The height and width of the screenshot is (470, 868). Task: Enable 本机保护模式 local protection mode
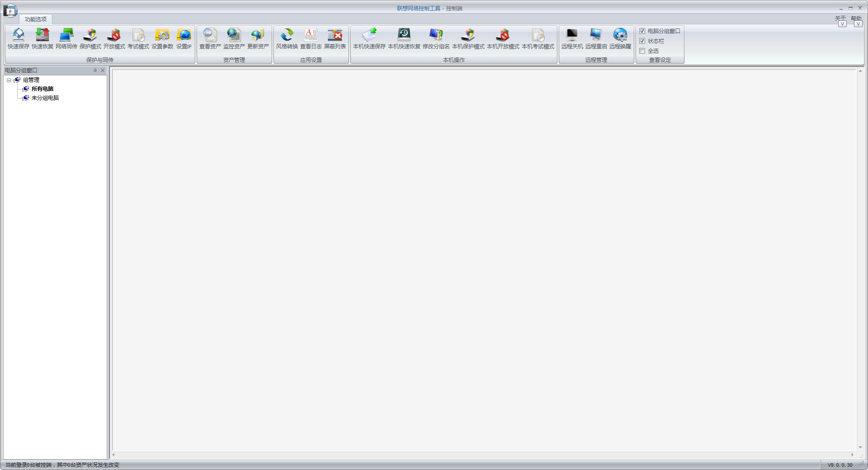pyautogui.click(x=468, y=39)
